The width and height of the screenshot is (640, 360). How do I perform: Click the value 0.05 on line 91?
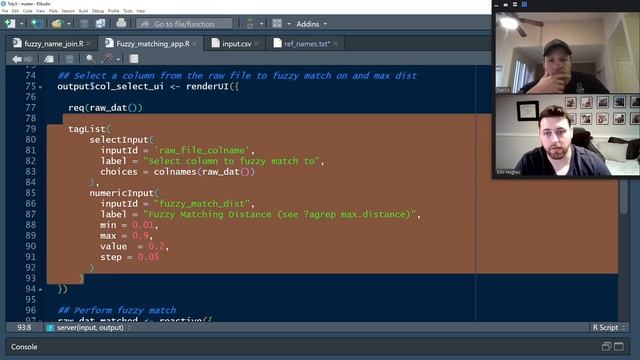148,257
